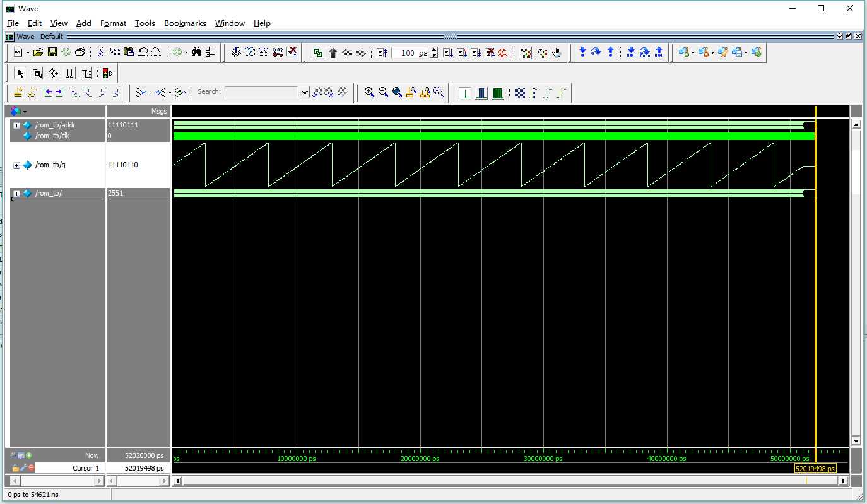
Task: Enable Zoom Mode tool
Action: tap(37, 73)
